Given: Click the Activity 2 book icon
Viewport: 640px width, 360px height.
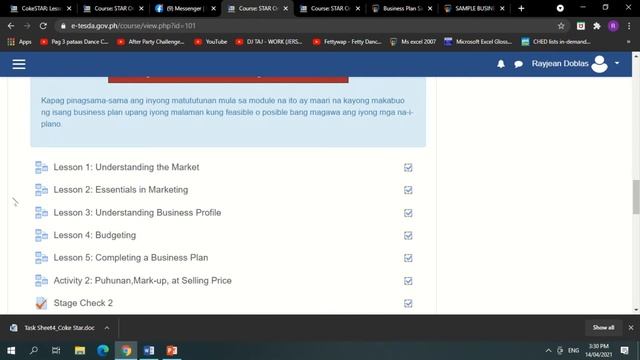Looking at the screenshot, I should coord(41,280).
